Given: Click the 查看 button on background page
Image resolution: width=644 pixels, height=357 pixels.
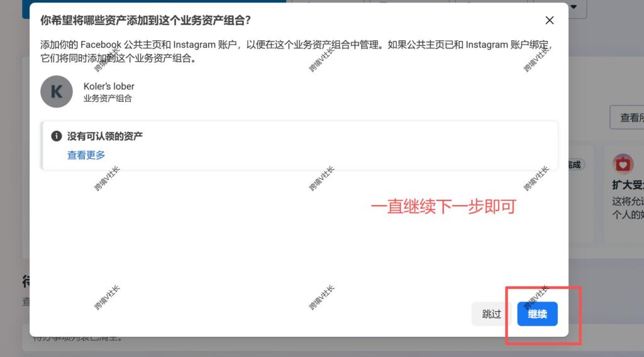Looking at the screenshot, I should pos(627,118).
